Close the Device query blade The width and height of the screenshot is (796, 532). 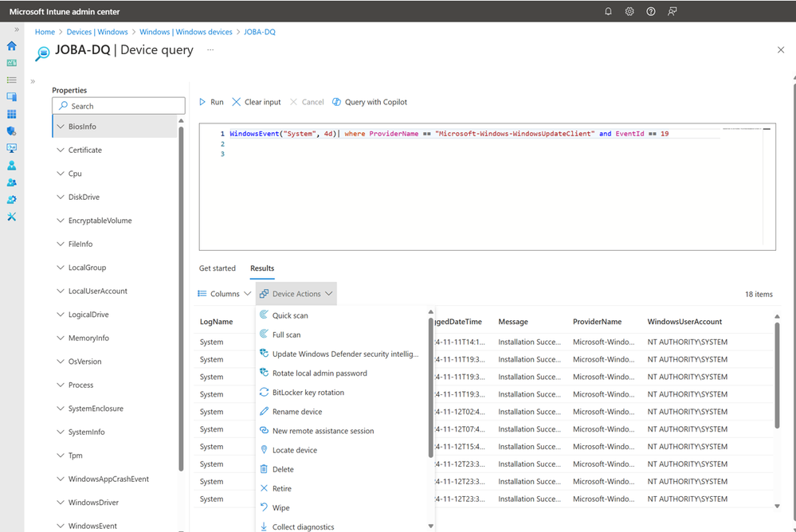781,49
